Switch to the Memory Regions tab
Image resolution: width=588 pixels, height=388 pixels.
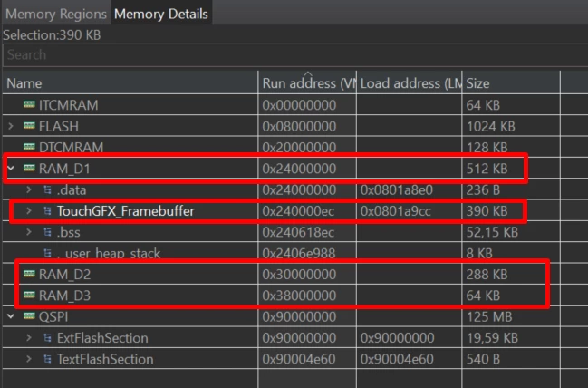coord(56,14)
